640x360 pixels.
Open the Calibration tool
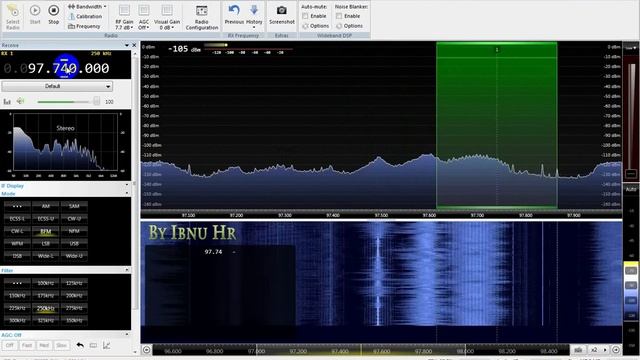pos(85,16)
